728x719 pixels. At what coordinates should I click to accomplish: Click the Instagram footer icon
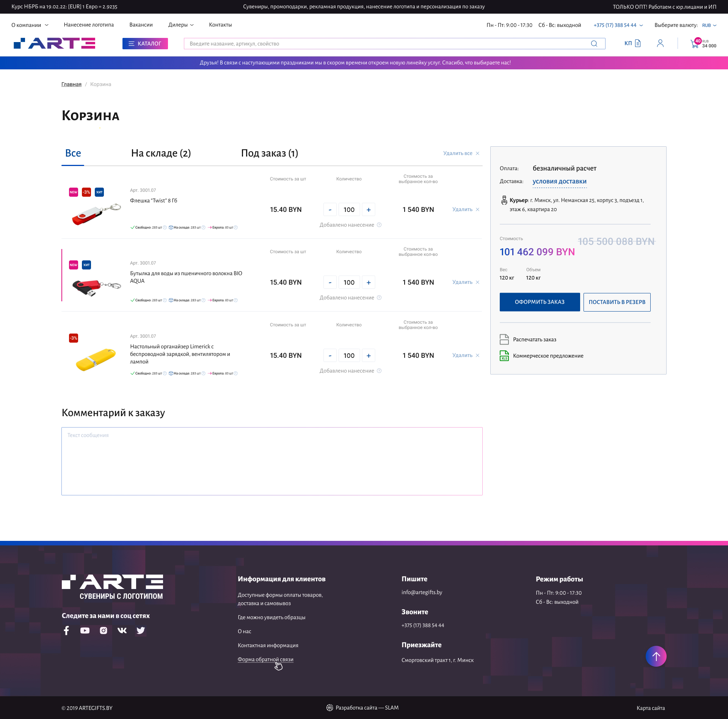104,630
